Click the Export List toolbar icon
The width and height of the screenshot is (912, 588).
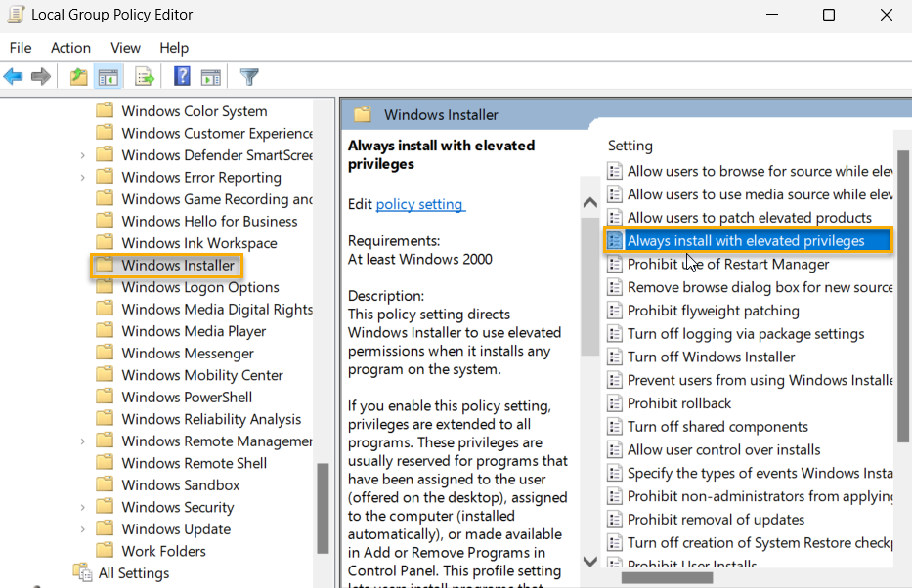tap(143, 76)
